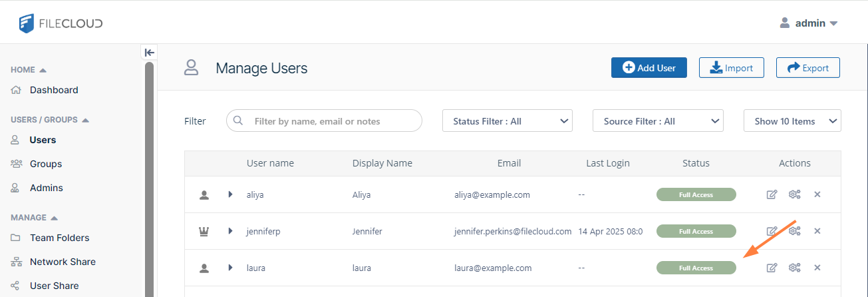Open Groups from the sidebar
The height and width of the screenshot is (297, 868).
pyautogui.click(x=46, y=164)
